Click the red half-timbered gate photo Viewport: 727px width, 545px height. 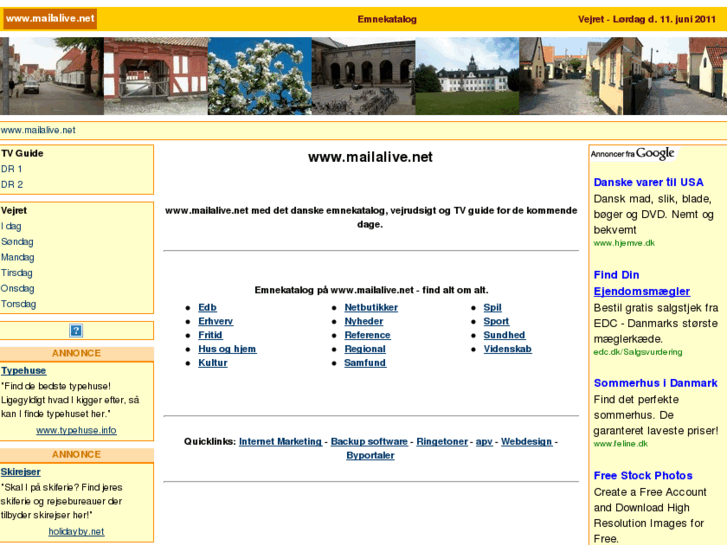pos(156,76)
